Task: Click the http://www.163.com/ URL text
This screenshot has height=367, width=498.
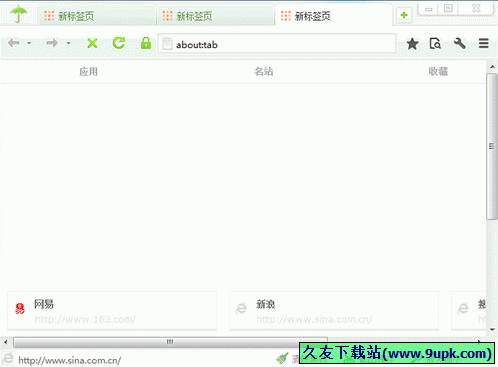Action: tap(85, 319)
